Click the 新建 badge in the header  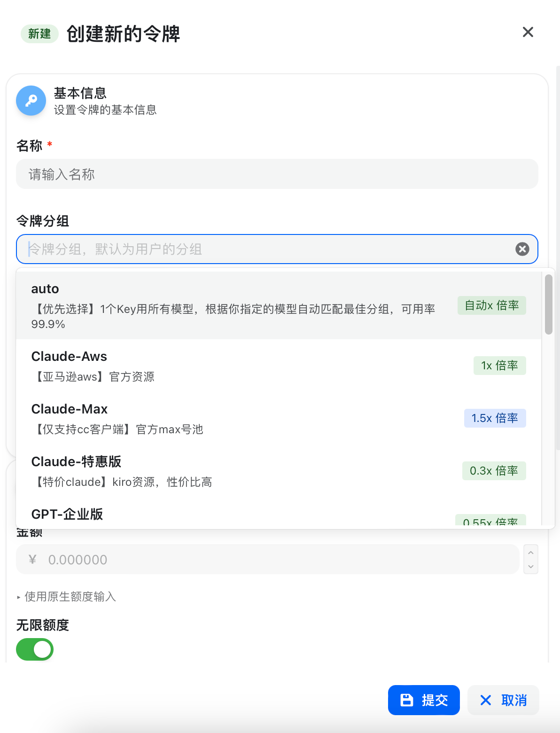[x=39, y=34]
